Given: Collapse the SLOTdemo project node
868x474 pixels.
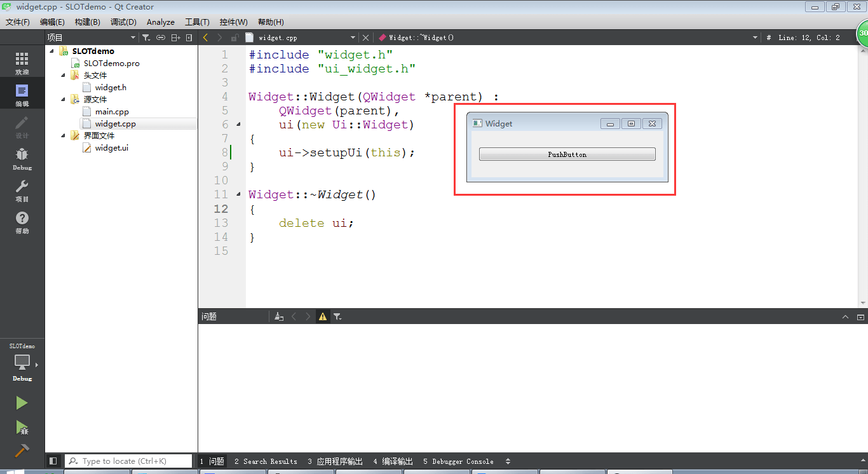Looking at the screenshot, I should [52, 51].
